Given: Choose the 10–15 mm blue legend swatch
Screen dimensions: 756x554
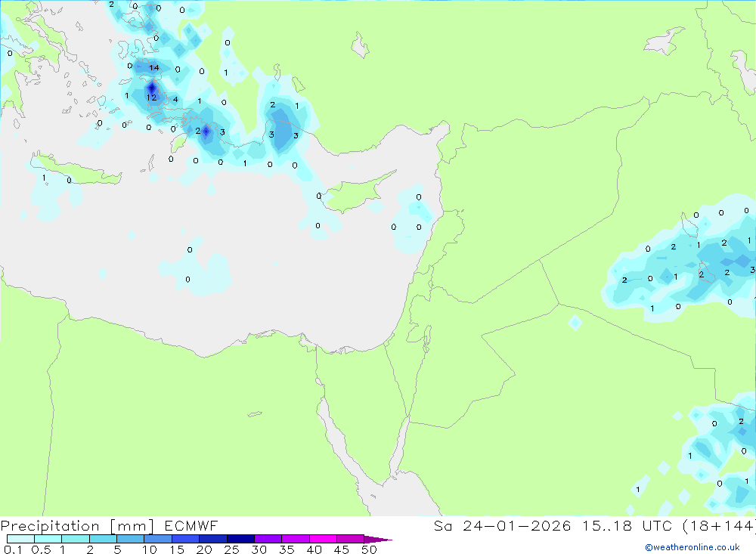Looking at the screenshot, I should (x=158, y=539).
